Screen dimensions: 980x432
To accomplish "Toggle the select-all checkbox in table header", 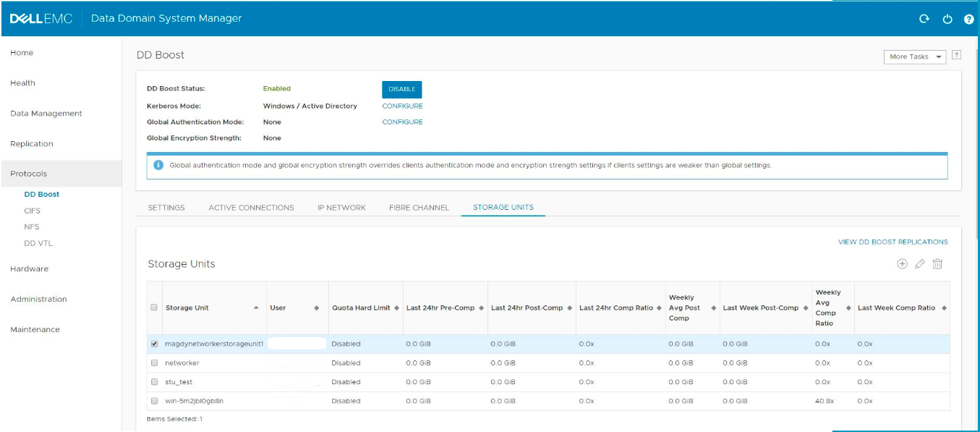I will [x=154, y=308].
